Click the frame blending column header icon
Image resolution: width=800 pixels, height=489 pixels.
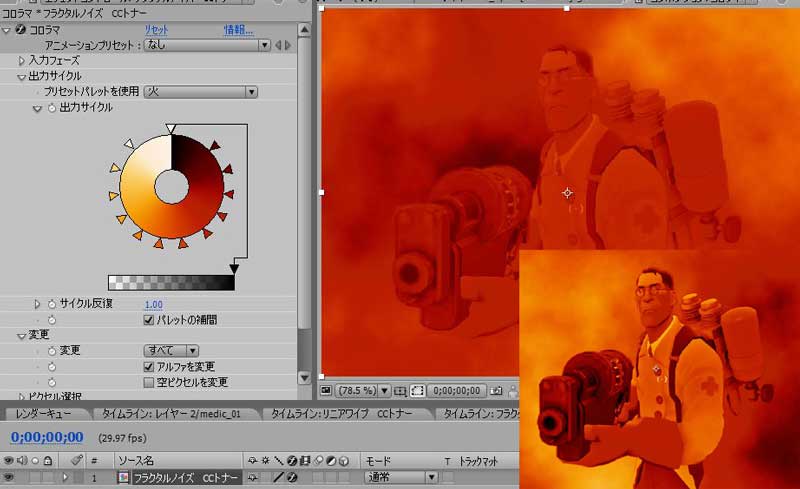[x=305, y=461]
